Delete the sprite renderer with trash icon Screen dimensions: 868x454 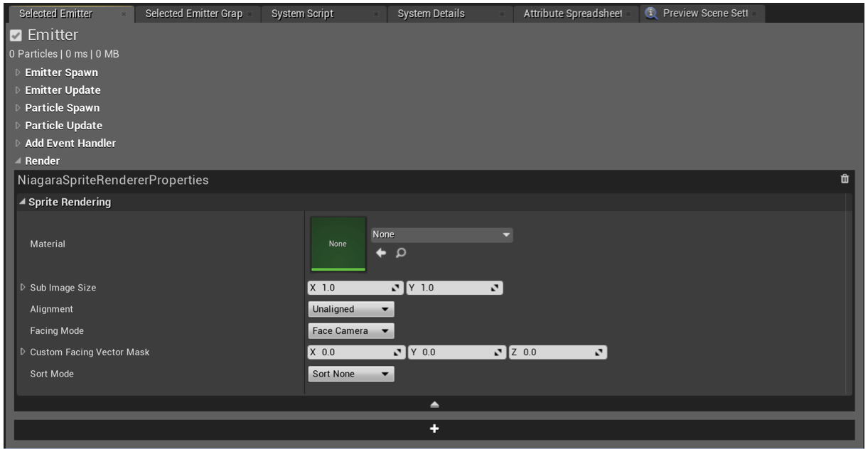click(x=845, y=180)
